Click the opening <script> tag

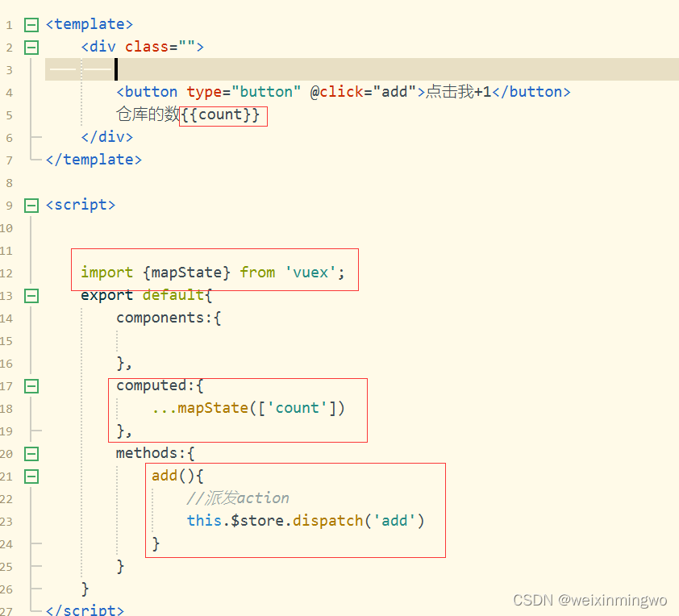[x=81, y=205]
